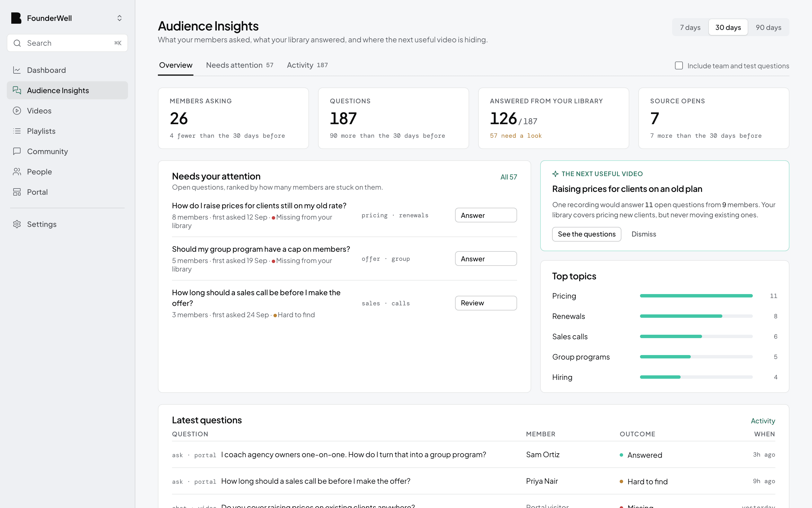Switch to the Needs attention tab
Screen dimensions: 812x508
pos(240,65)
